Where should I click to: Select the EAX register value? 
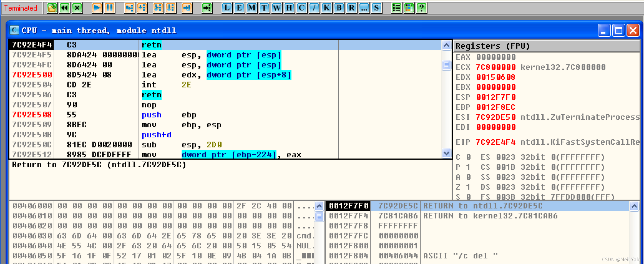(496, 57)
